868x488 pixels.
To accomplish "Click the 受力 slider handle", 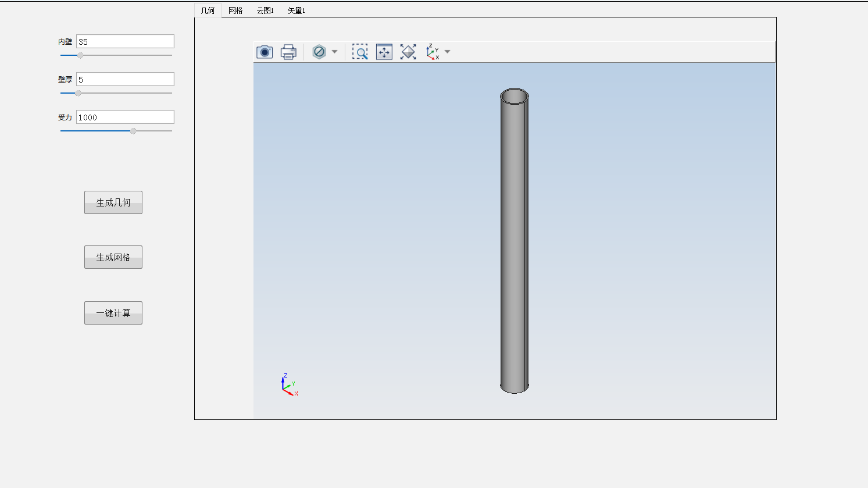I will [x=133, y=131].
